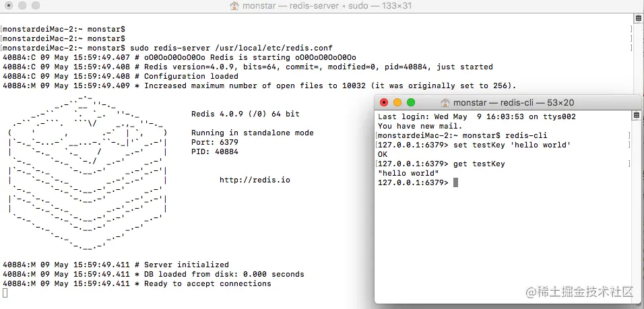Click the 'Ready to accept connections' log line
The width and height of the screenshot is (644, 309).
coord(137,284)
